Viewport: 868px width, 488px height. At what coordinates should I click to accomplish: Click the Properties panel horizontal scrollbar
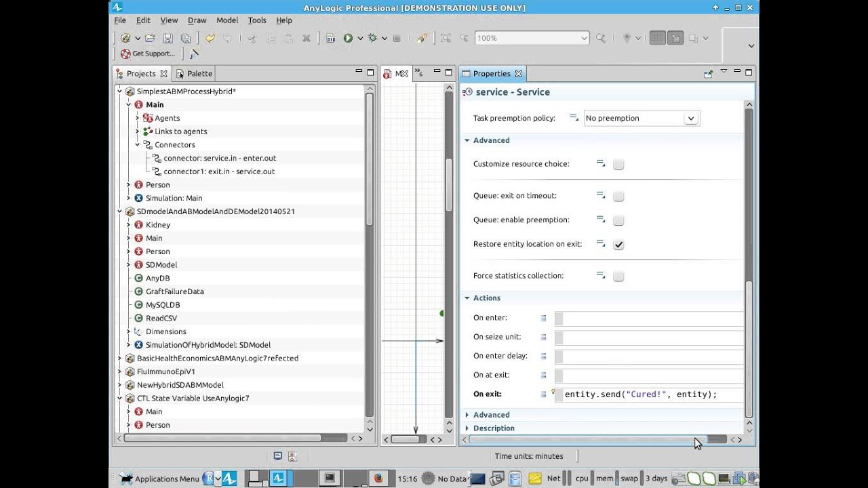coord(588,439)
